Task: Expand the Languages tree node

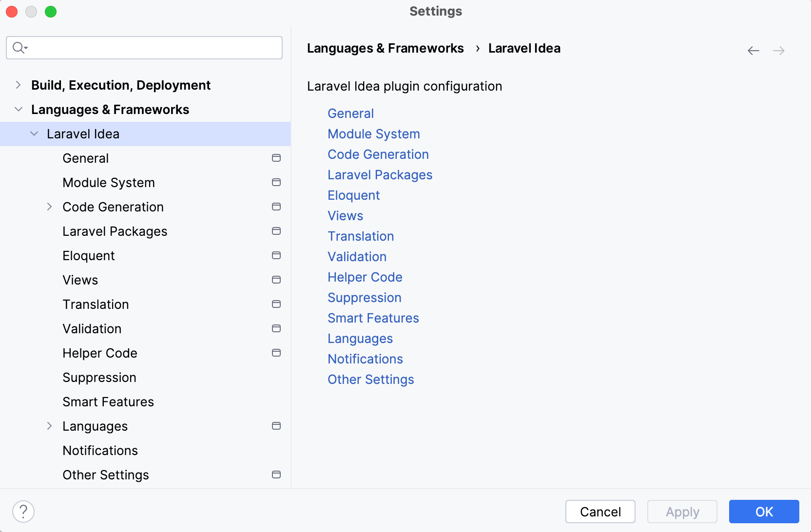Action: pyautogui.click(x=49, y=426)
